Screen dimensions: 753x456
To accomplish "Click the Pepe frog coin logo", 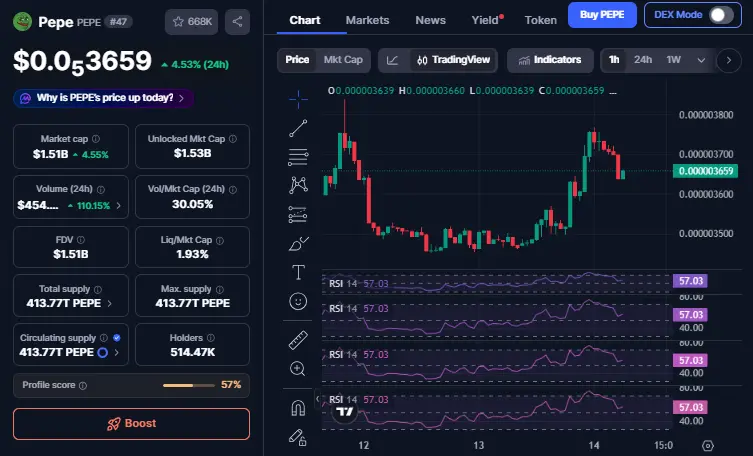I will click(22, 22).
